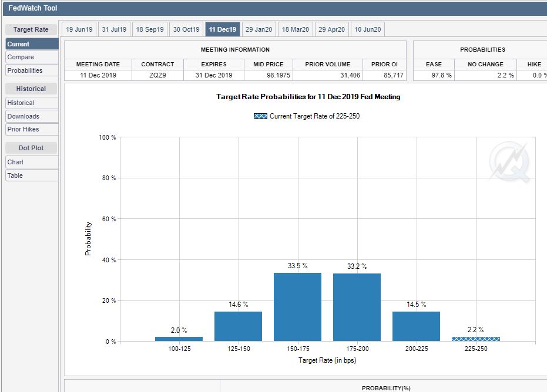Open the Historical data link

coord(21,103)
